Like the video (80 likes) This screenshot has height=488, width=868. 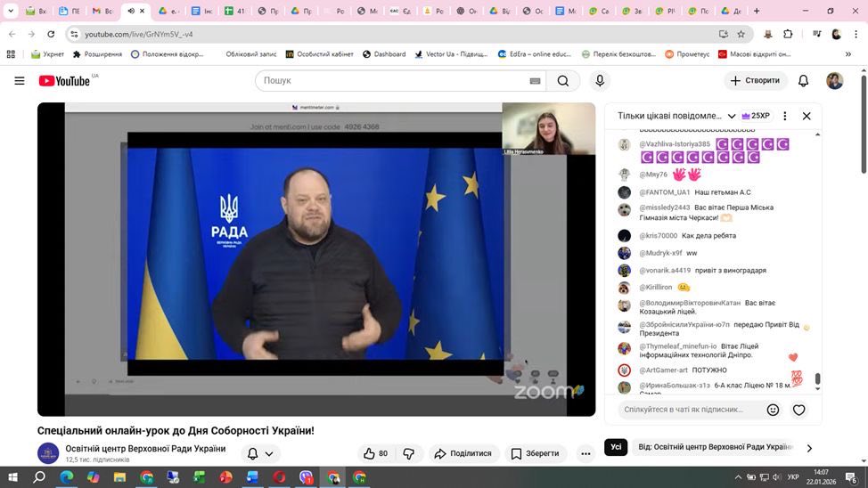click(x=376, y=453)
